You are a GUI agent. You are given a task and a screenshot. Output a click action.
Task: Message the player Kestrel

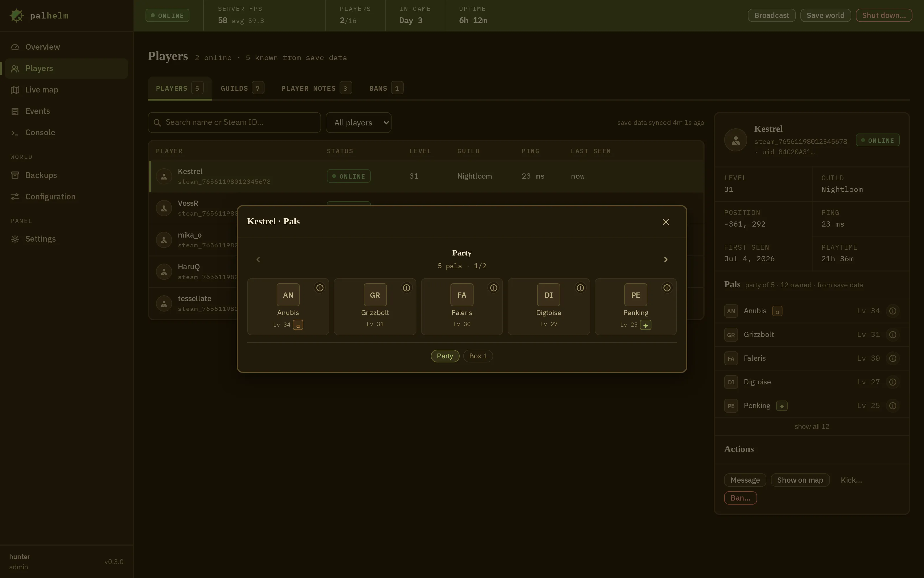(745, 481)
